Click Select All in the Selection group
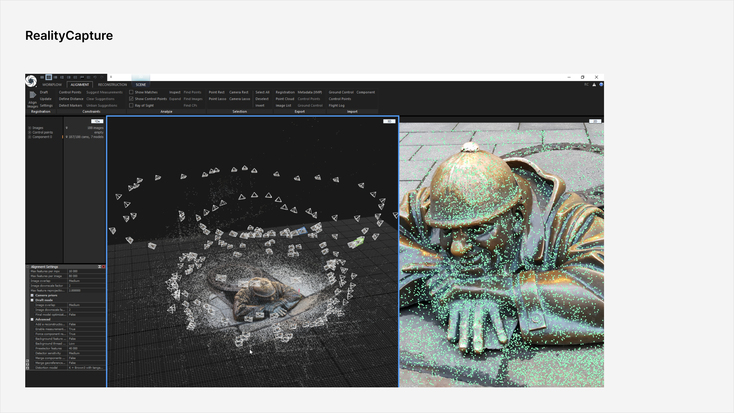 (262, 92)
